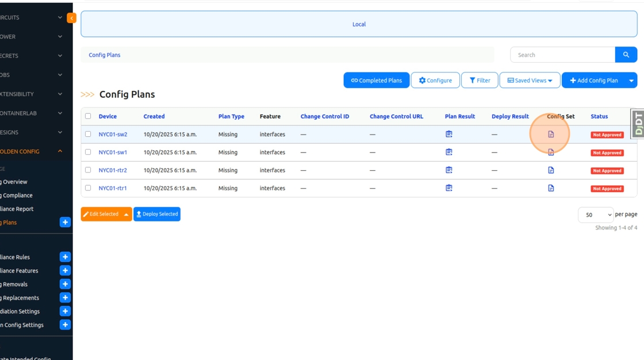Screen dimensions: 644x360
Task: Add Compliance Rule via plus icon
Action: tap(65, 257)
